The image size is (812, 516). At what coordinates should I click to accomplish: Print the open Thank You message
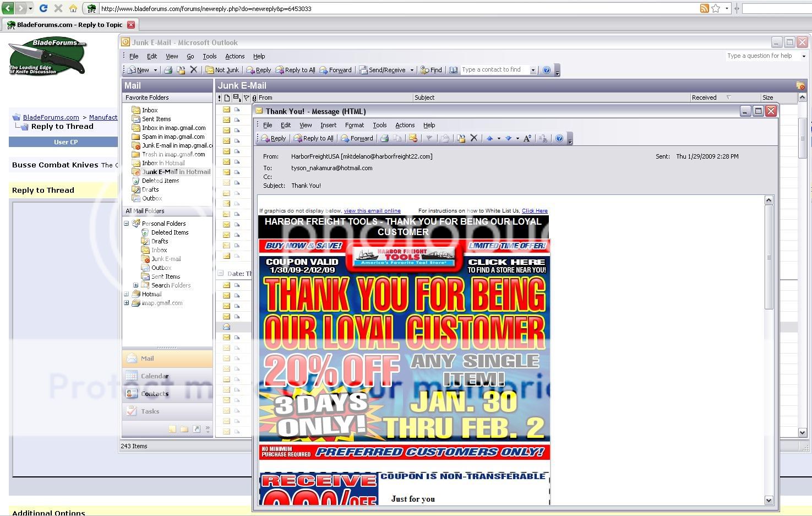point(385,138)
